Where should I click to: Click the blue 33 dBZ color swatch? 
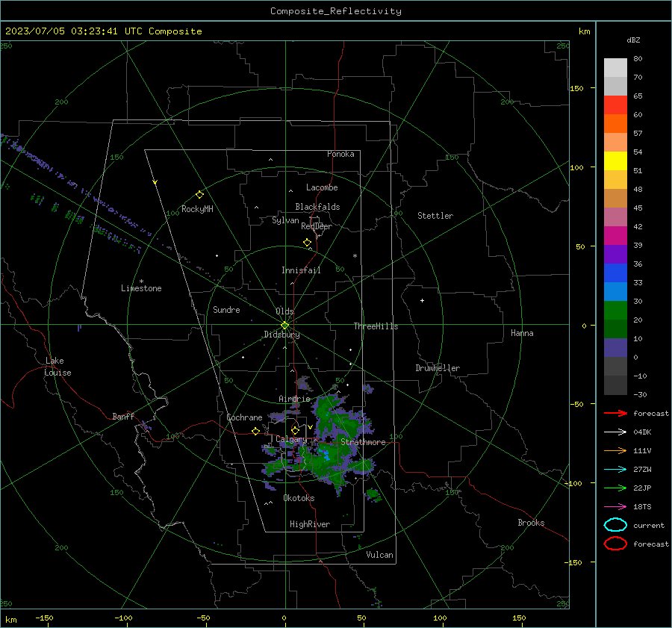click(x=615, y=273)
